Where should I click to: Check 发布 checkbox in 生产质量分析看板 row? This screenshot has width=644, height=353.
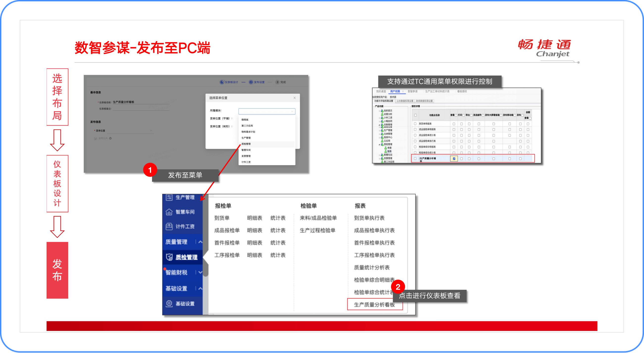[x=520, y=159]
